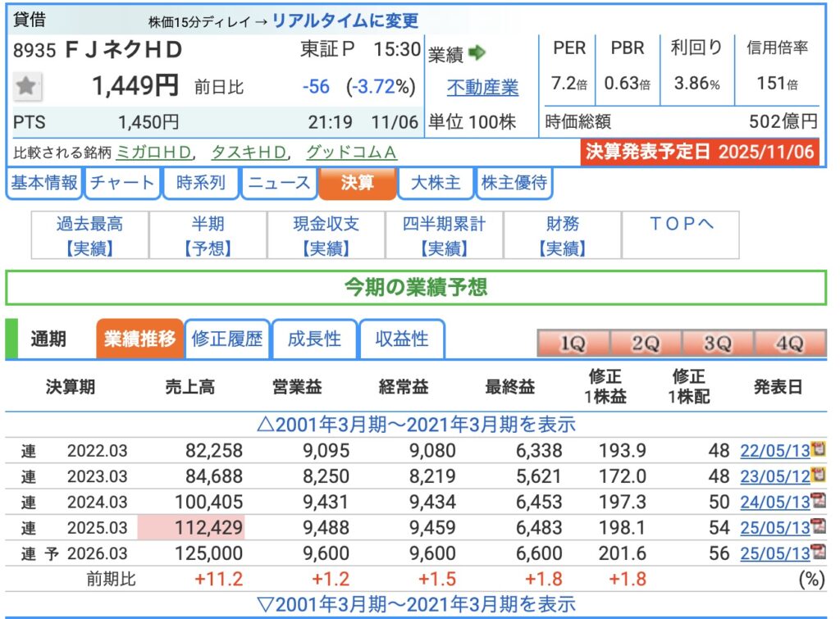840x619 pixels.
Task: Open the 不動産業 sector link
Action: point(482,87)
